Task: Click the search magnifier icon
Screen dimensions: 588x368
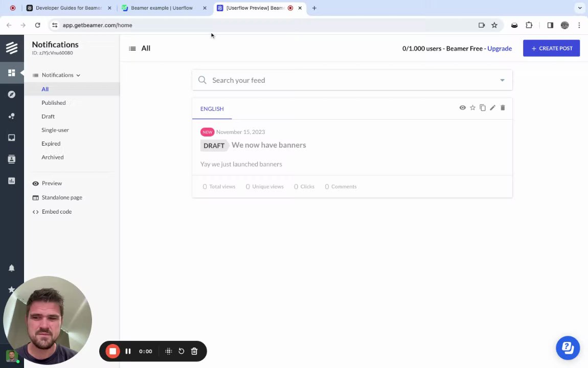Action: tap(202, 80)
